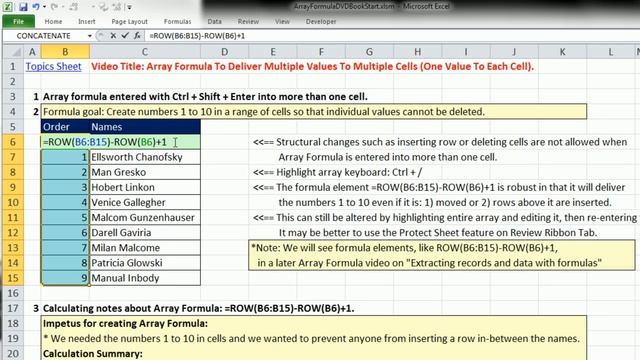Select row 6 header

(x=13, y=142)
